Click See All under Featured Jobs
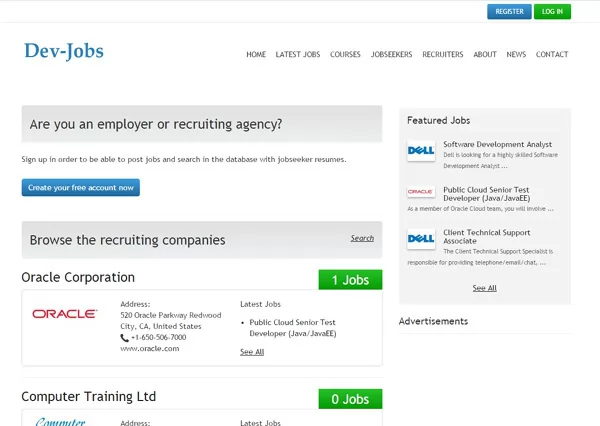600x426 pixels. (484, 288)
